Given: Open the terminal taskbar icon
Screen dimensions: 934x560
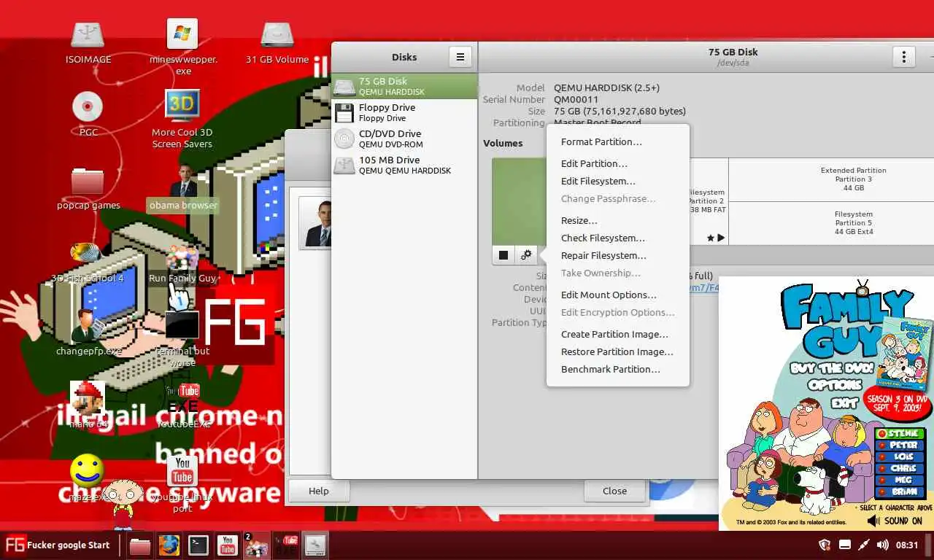Looking at the screenshot, I should 198,545.
